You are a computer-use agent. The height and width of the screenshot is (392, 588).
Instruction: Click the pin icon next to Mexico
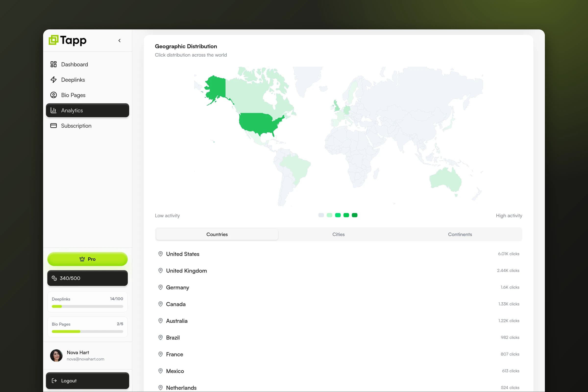click(160, 371)
